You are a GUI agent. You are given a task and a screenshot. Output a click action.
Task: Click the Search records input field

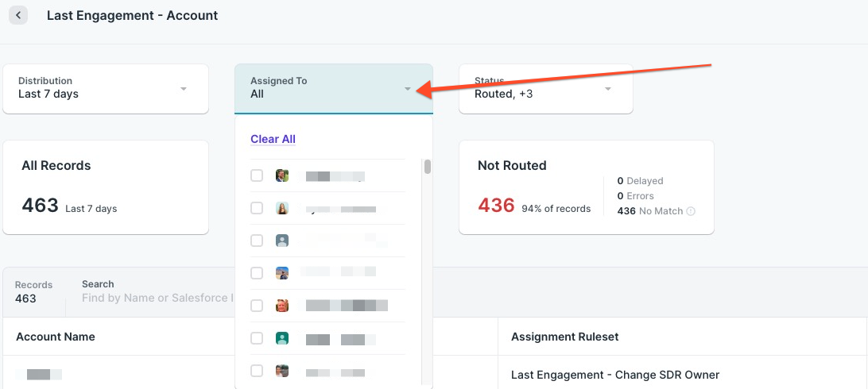pos(157,298)
